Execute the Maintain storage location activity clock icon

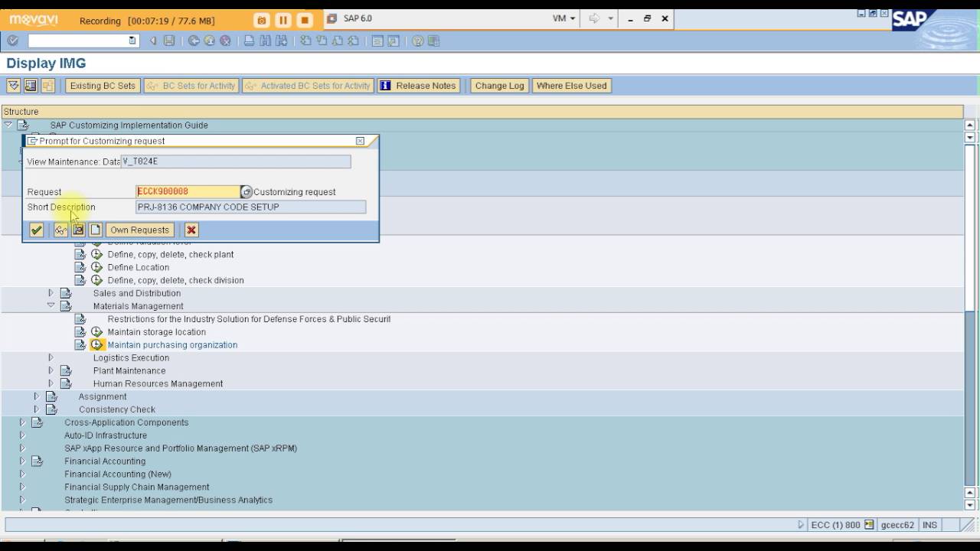point(96,331)
